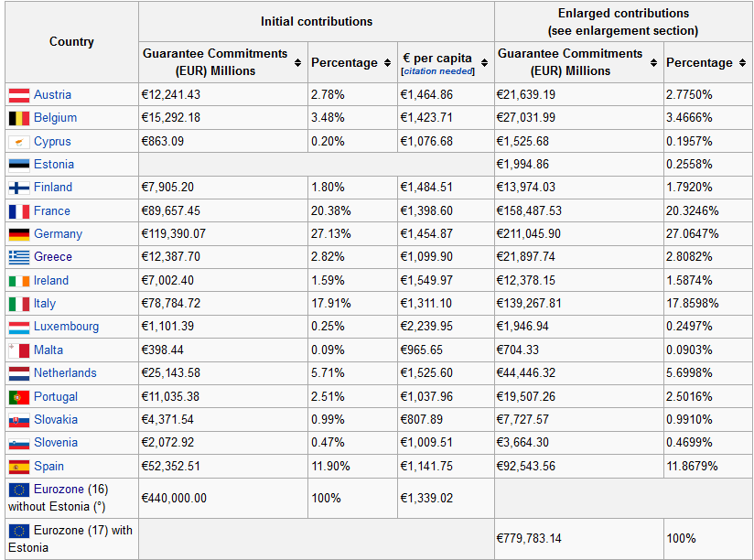The image size is (754, 560).
Task: Click the Portugal flag icon
Action: (x=19, y=397)
